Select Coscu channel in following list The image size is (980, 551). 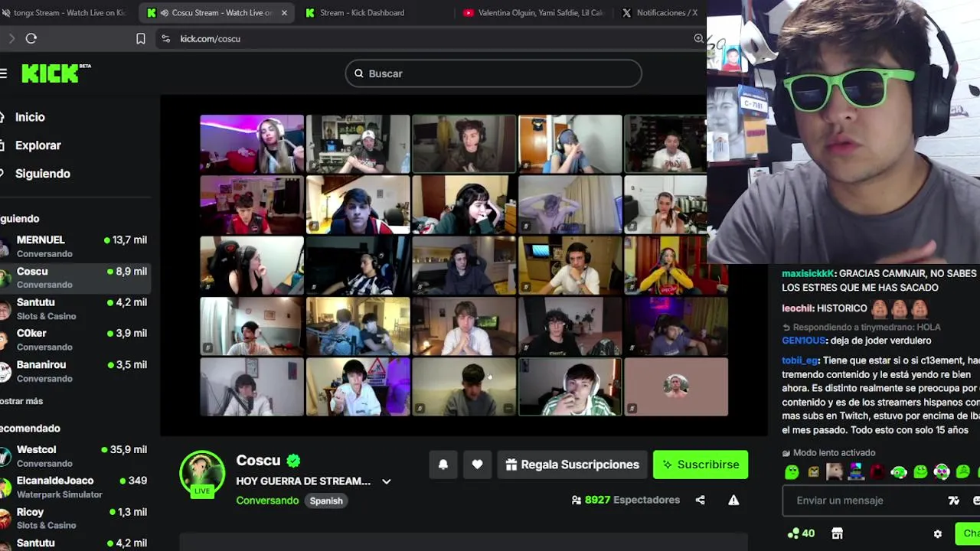click(x=75, y=278)
